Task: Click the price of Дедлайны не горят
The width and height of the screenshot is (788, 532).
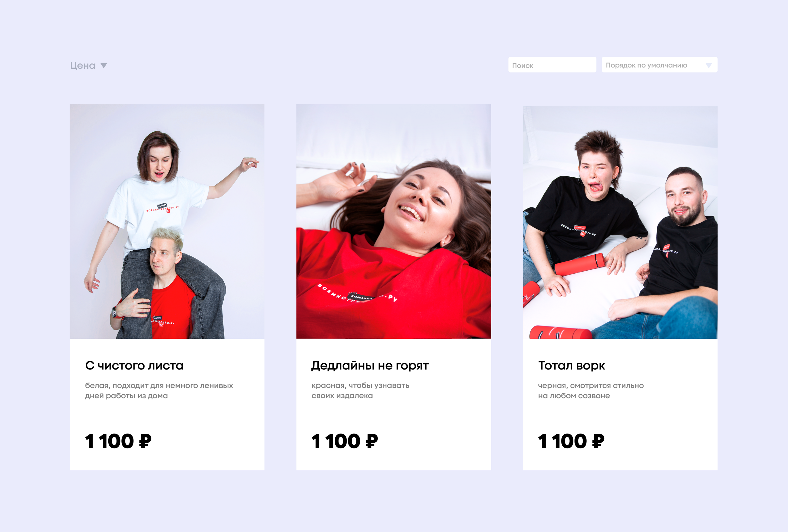Action: (x=345, y=441)
